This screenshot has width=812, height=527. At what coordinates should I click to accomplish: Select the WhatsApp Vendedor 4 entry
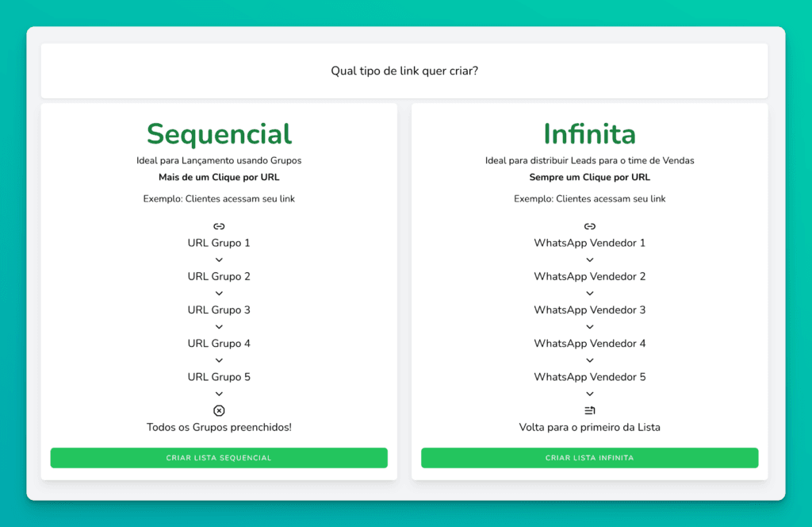point(590,343)
